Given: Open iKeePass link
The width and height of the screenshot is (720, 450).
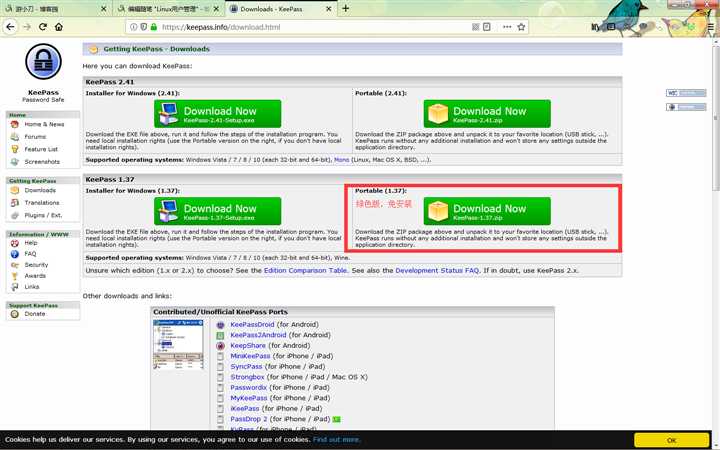Looking at the screenshot, I should 245,409.
